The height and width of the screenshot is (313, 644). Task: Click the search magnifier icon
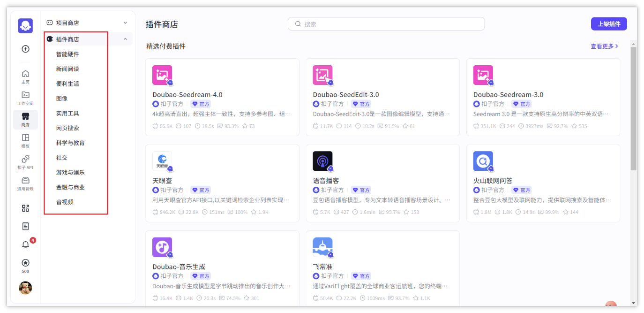[x=298, y=24]
